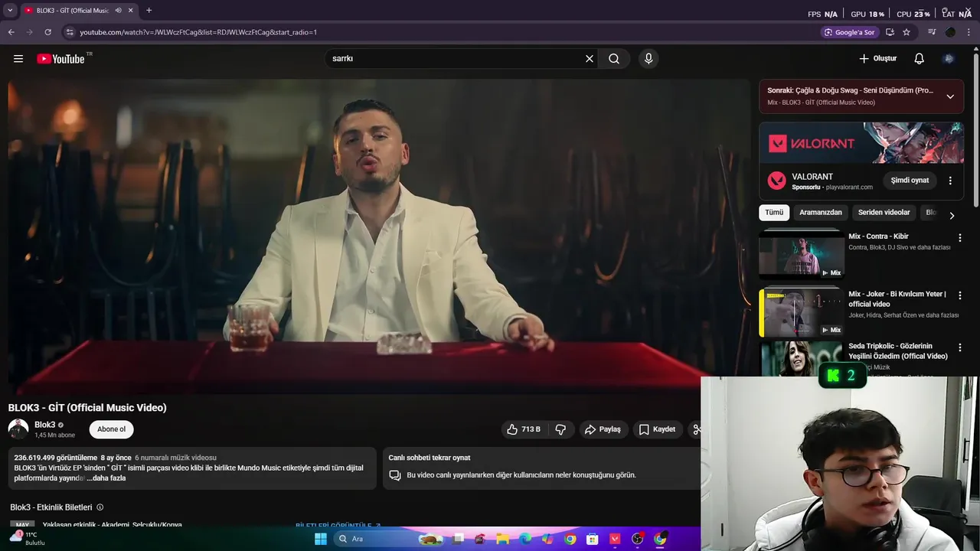Select the Tümü filter chip
Viewport: 980px width, 551px height.
[774, 213]
